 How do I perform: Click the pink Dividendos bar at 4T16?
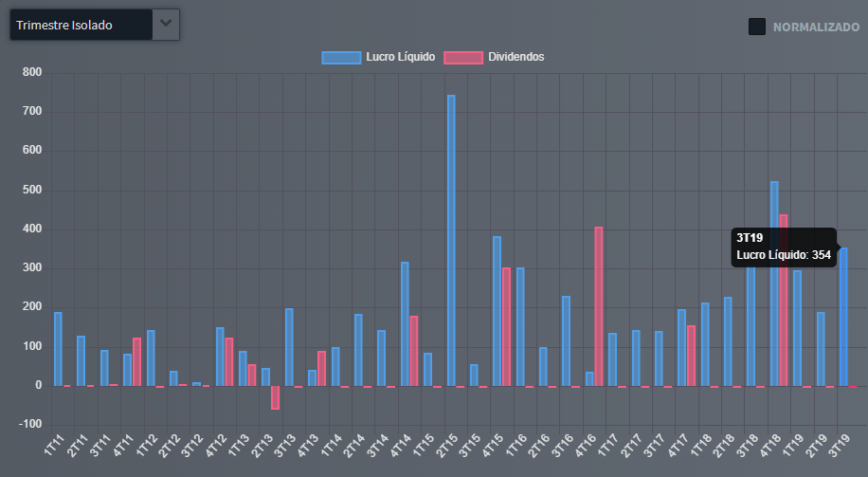pos(599,306)
